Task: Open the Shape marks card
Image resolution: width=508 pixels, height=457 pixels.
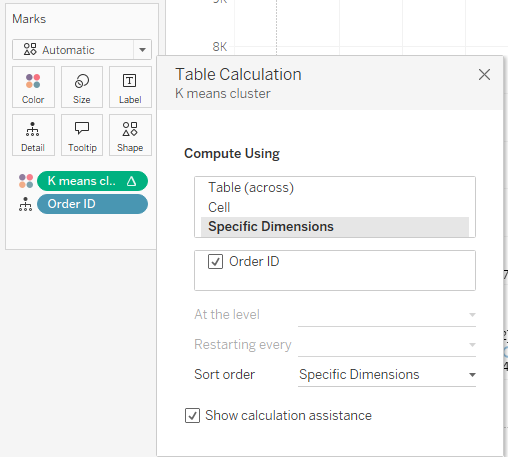Action: pos(130,135)
